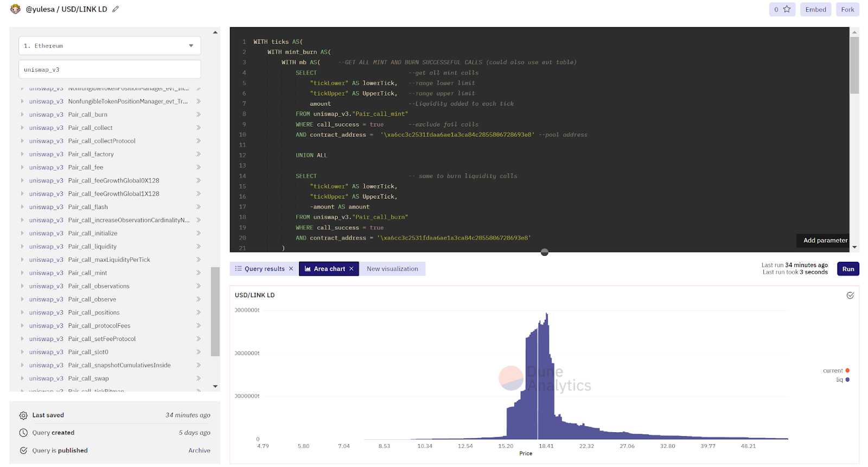
Task: Expand the Pair_call_burn table row
Action: [x=22, y=115]
